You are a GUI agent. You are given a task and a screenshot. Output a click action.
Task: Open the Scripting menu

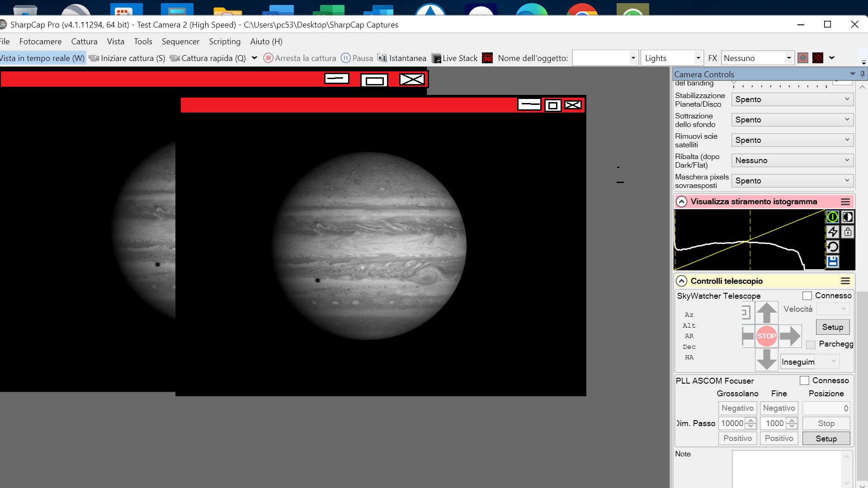225,42
